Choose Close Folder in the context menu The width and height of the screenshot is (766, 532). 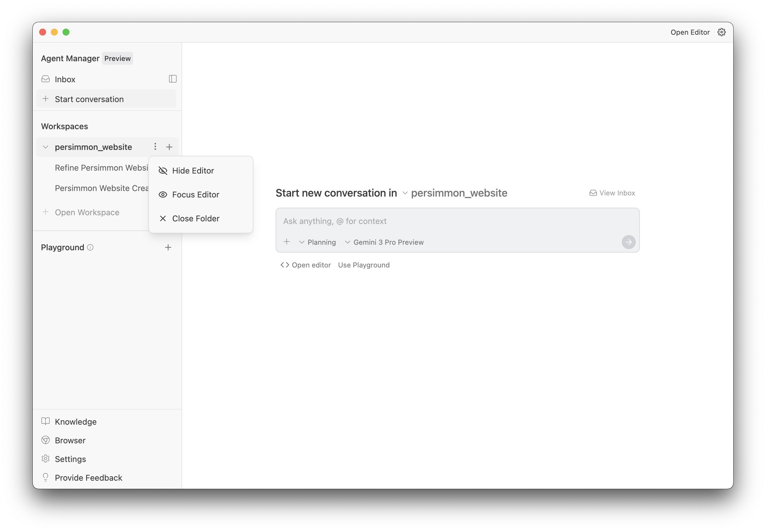coord(196,218)
